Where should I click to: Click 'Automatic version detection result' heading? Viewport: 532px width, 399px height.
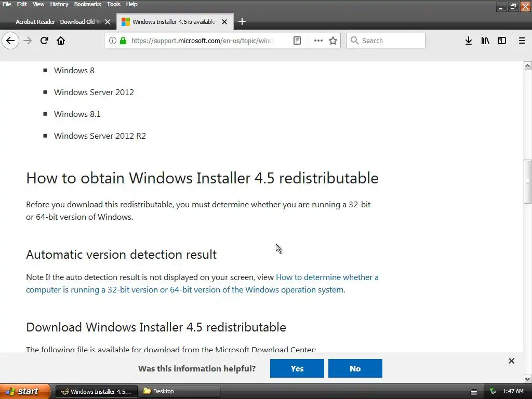121,255
